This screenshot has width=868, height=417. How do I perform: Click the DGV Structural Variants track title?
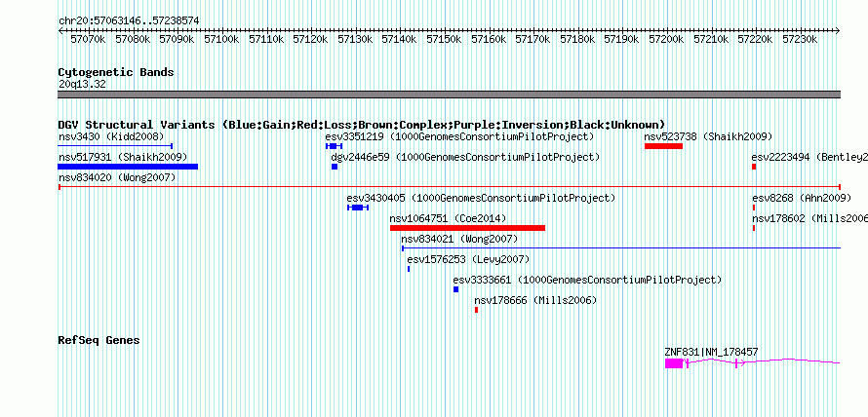(362, 125)
